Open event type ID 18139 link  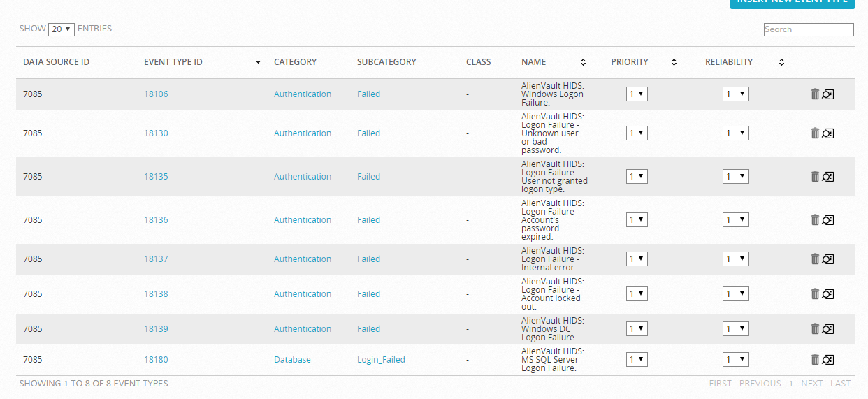tap(156, 329)
